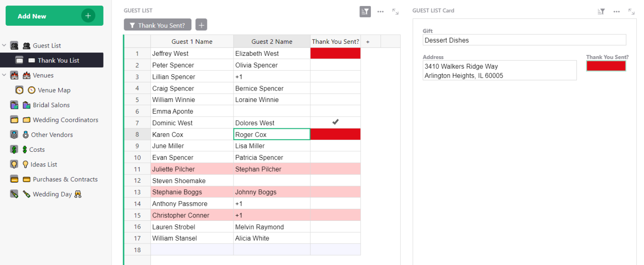Uncheck Thank You Sent for Dominic West
Image resolution: width=644 pixels, height=265 pixels.
click(335, 123)
